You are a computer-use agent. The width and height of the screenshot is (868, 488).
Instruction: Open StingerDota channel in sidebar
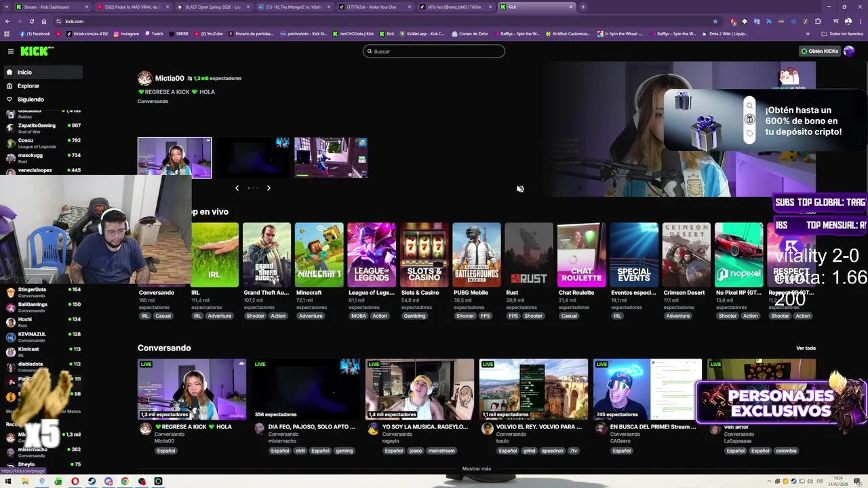click(x=42, y=292)
